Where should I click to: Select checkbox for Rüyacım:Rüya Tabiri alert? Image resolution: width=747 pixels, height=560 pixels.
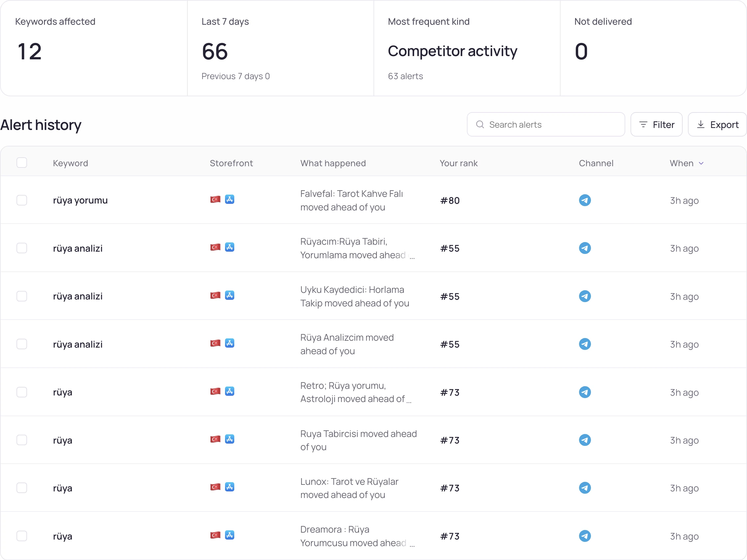(22, 248)
